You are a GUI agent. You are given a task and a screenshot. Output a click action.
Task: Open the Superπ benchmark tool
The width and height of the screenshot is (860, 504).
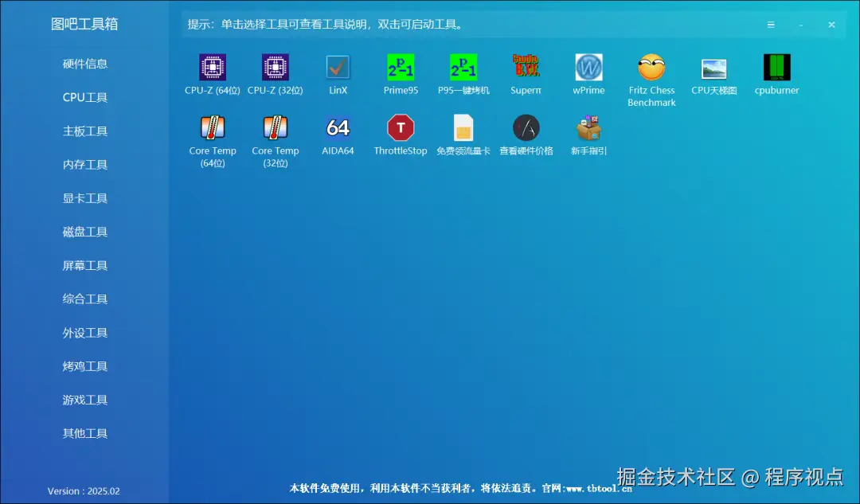point(526,75)
